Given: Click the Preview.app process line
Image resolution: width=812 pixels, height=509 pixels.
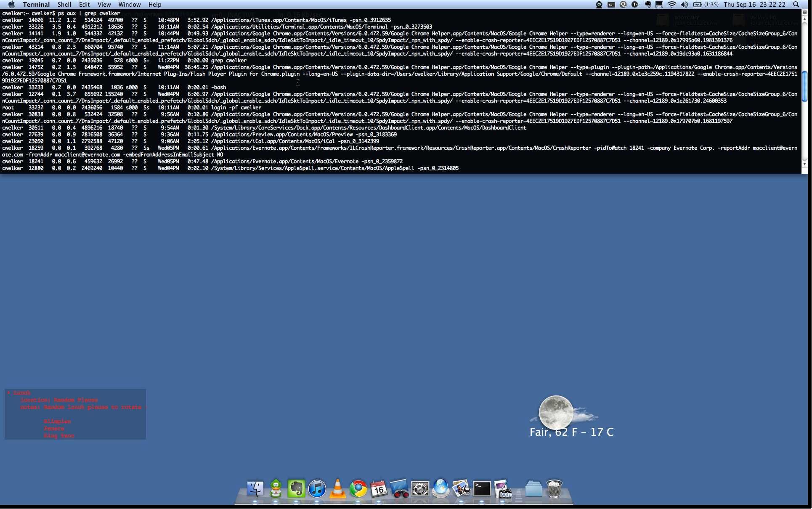Looking at the screenshot, I should click(x=199, y=134).
